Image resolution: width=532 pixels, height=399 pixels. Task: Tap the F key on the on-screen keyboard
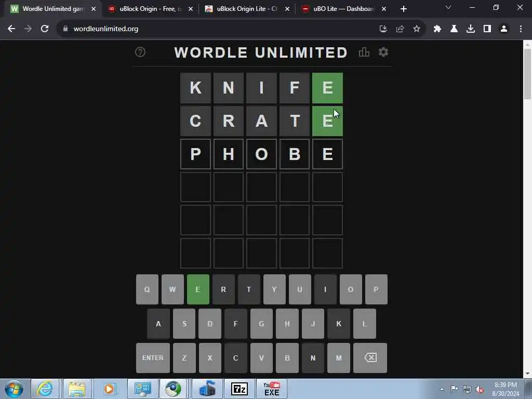(x=236, y=324)
